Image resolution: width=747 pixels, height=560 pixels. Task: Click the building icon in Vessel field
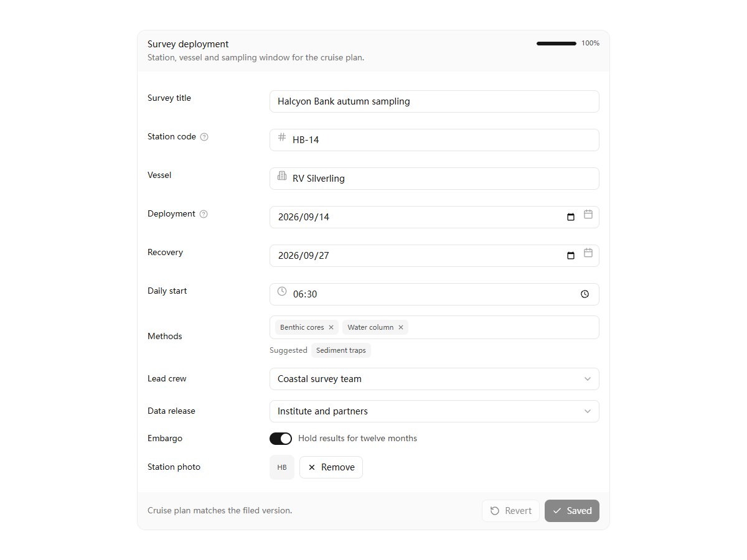coord(282,175)
